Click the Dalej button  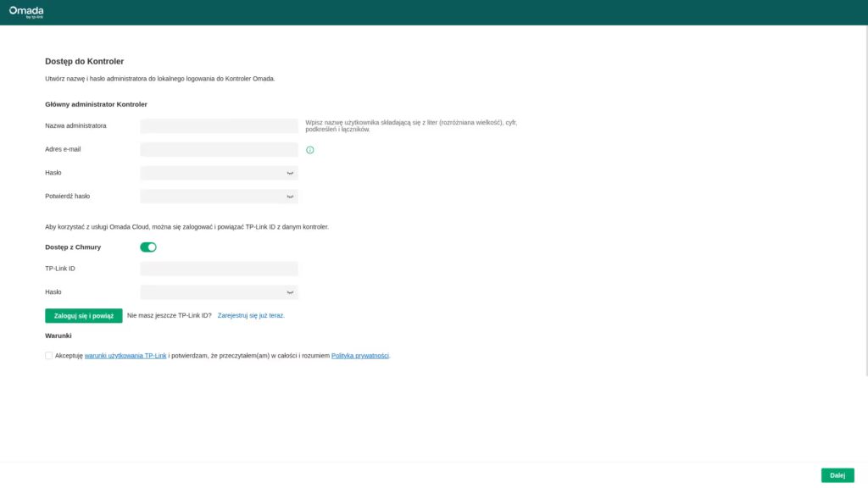[837, 475]
